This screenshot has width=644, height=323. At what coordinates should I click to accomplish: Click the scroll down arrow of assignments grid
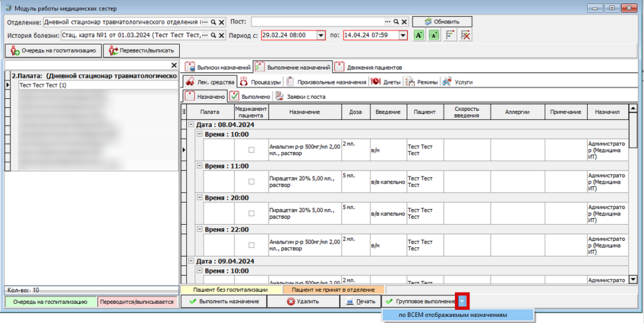(633, 280)
